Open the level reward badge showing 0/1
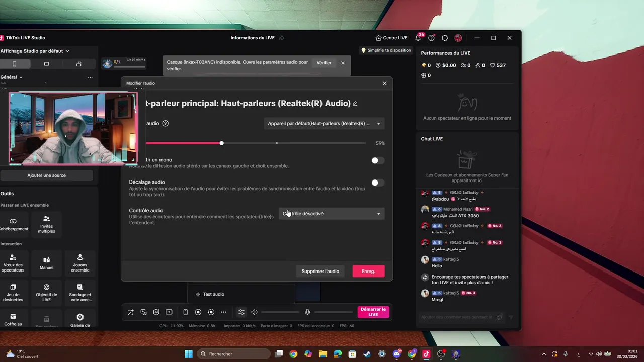The image size is (644, 362). [x=124, y=63]
